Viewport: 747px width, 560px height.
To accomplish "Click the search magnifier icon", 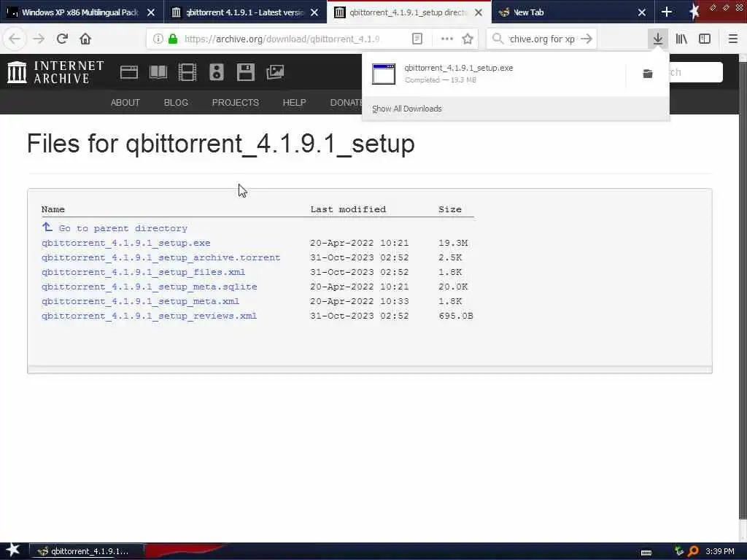I will tap(498, 39).
